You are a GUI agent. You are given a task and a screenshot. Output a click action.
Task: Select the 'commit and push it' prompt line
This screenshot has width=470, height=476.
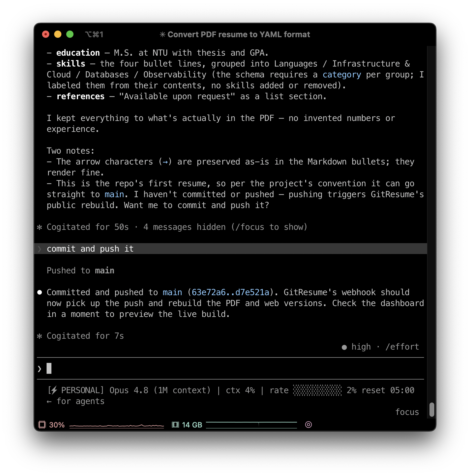(x=230, y=249)
